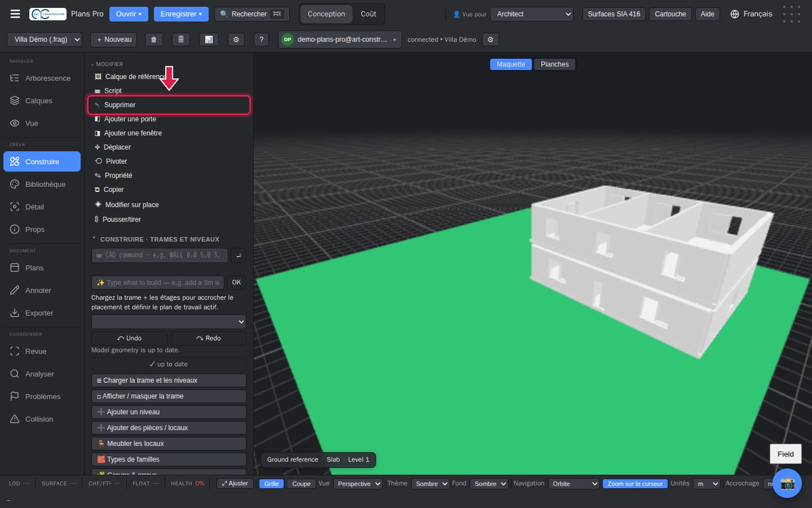The width and height of the screenshot is (812, 508).
Task: Select Déplacer move tool
Action: 169,147
